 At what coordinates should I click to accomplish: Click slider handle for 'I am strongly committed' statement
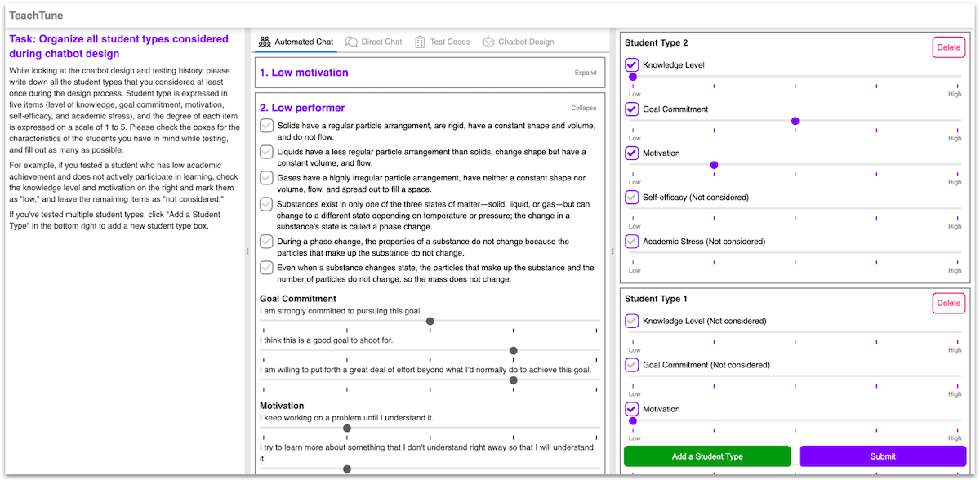tap(430, 322)
